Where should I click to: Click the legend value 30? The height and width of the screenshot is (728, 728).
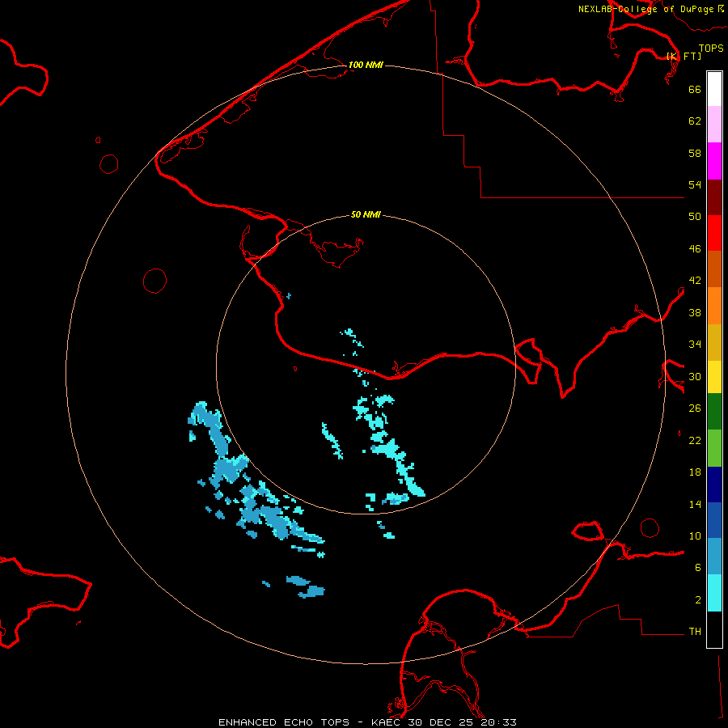695,376
